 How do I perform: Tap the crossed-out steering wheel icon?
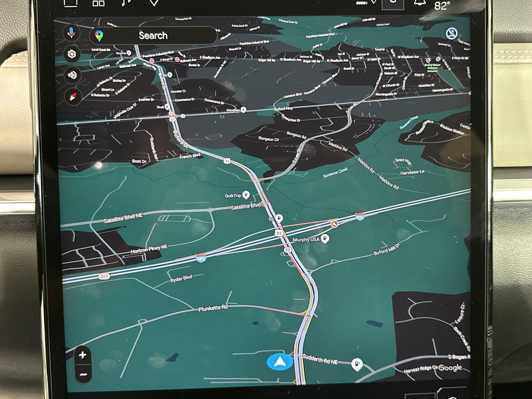tap(451, 34)
